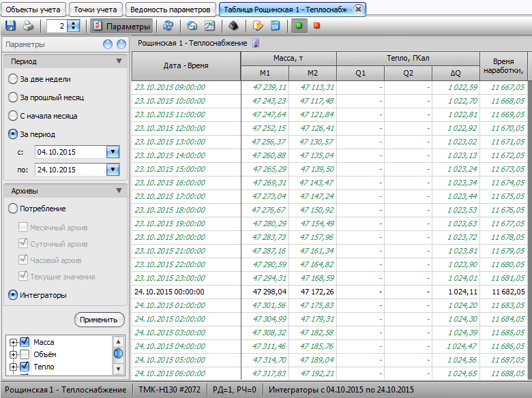Screen dimensions: 532x398
Task: Select row 23.10.2015 12:00:00
Action: pyautogui.click(x=329, y=129)
